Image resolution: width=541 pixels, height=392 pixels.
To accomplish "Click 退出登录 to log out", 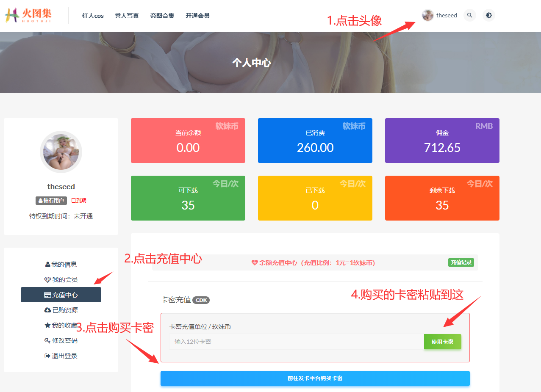I will pos(61,356).
